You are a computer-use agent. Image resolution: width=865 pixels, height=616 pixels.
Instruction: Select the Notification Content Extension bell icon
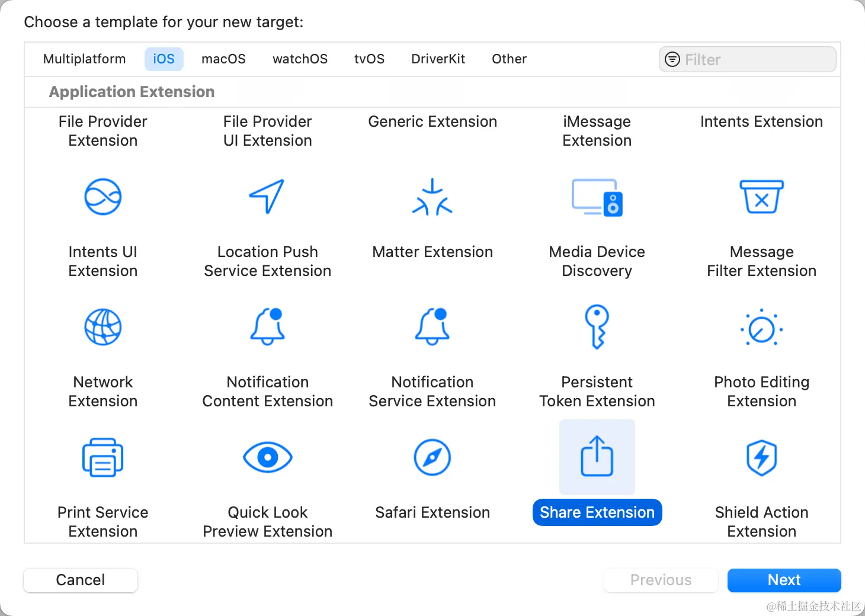268,326
